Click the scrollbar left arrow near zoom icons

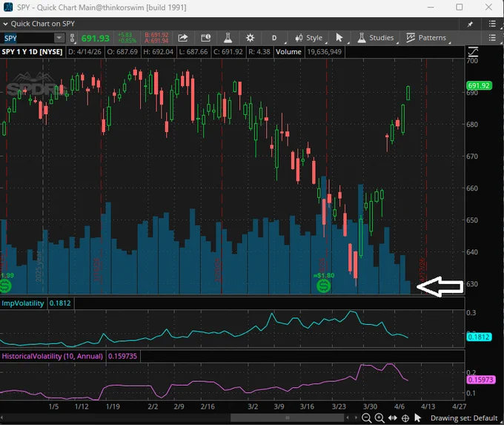pyautogui.click(x=348, y=418)
